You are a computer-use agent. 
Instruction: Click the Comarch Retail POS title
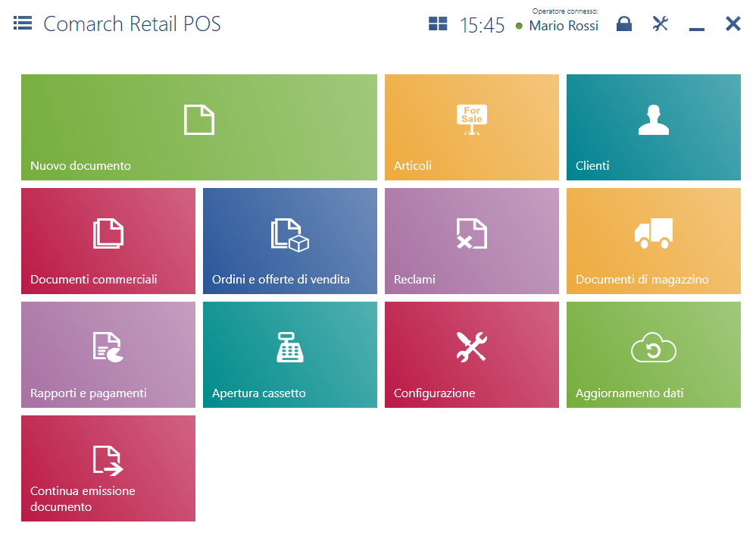[x=132, y=23]
